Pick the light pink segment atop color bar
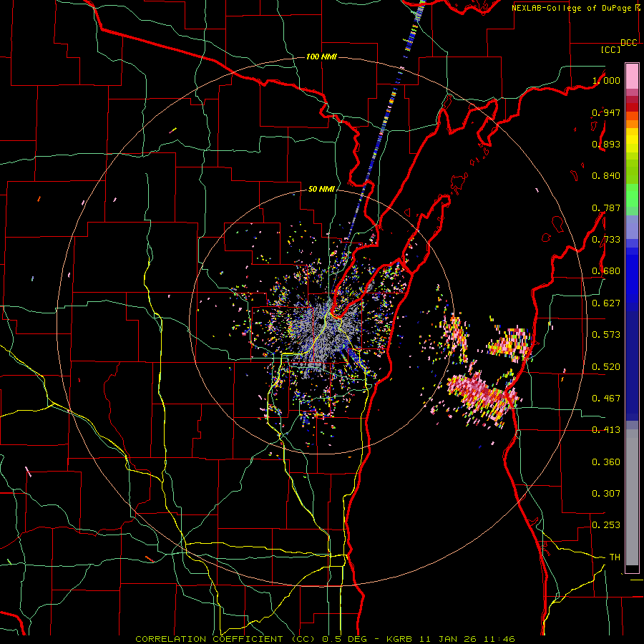The height and width of the screenshot is (644, 644). [632, 76]
